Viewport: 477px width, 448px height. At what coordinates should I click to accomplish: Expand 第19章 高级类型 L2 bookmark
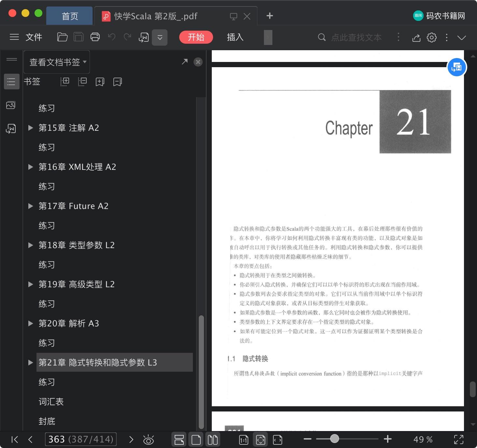pos(31,284)
